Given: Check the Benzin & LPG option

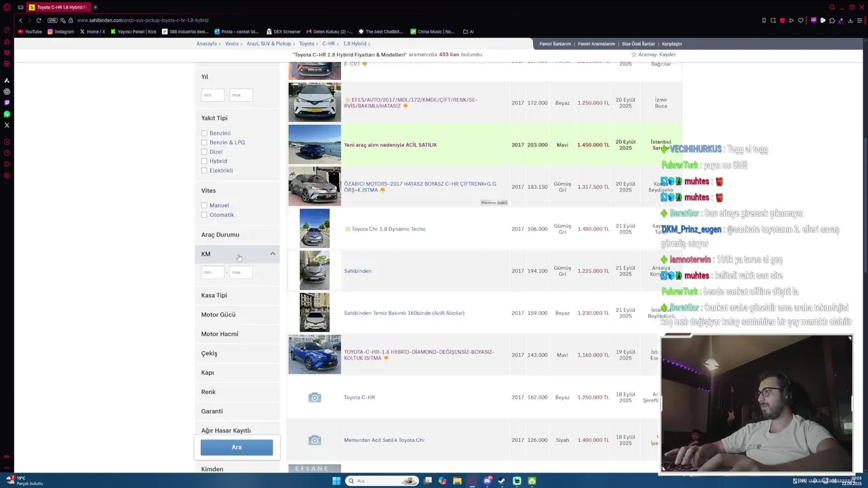Looking at the screenshot, I should tap(204, 143).
